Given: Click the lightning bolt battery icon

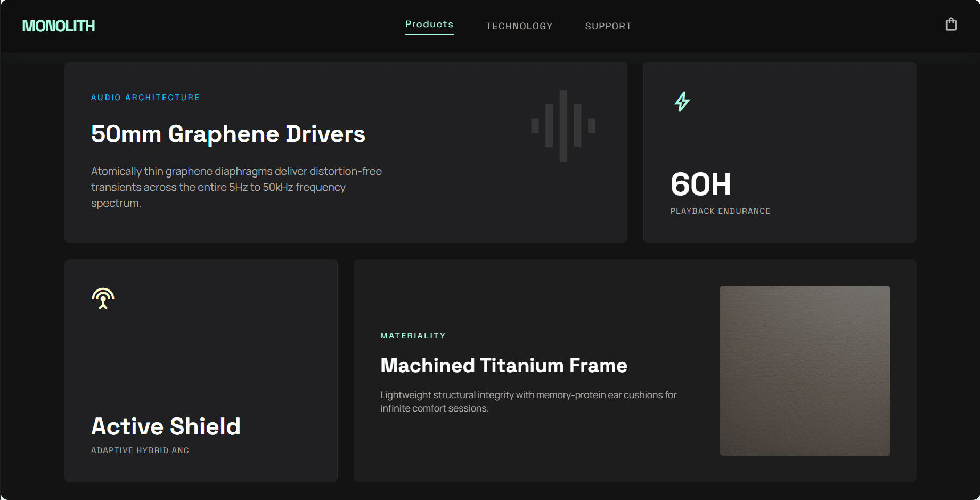Looking at the screenshot, I should [682, 101].
